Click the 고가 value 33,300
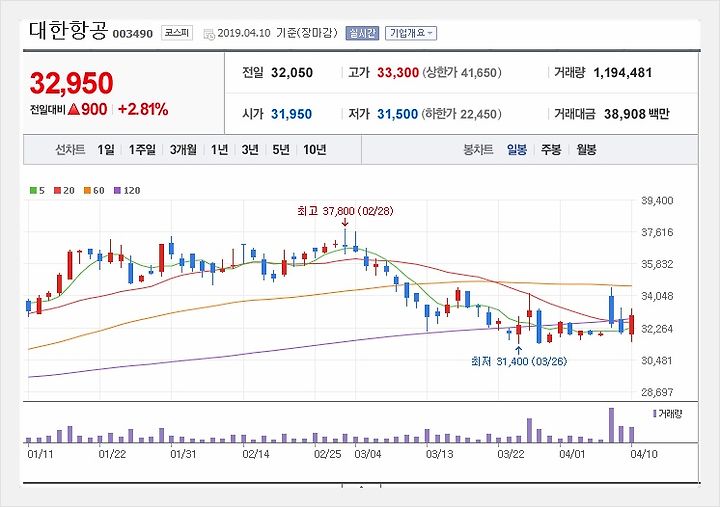 click(398, 73)
